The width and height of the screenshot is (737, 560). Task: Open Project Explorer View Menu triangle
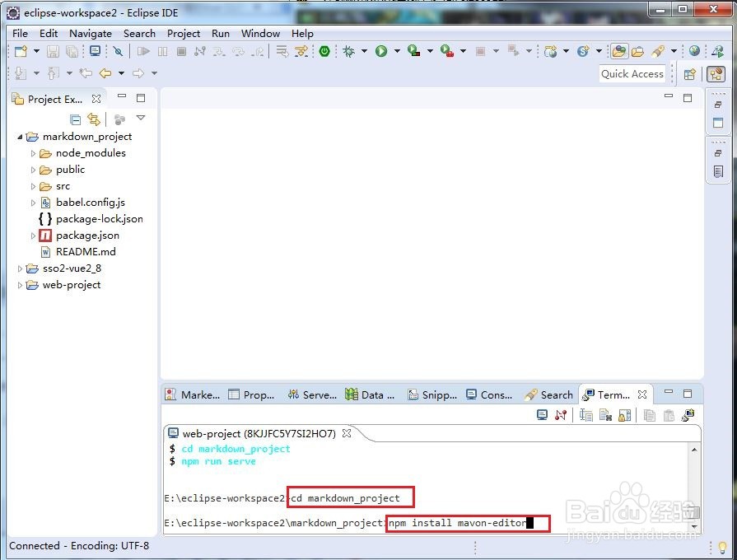tap(141, 118)
